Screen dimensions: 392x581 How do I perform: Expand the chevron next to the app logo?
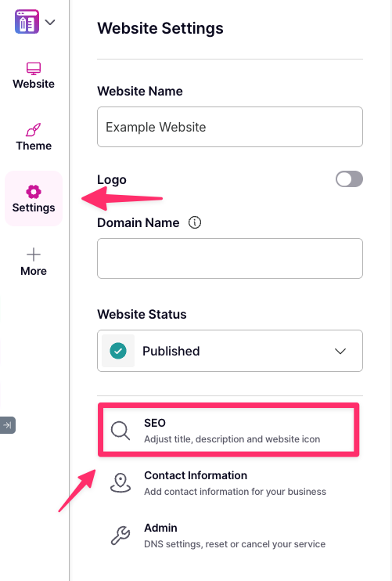point(50,22)
